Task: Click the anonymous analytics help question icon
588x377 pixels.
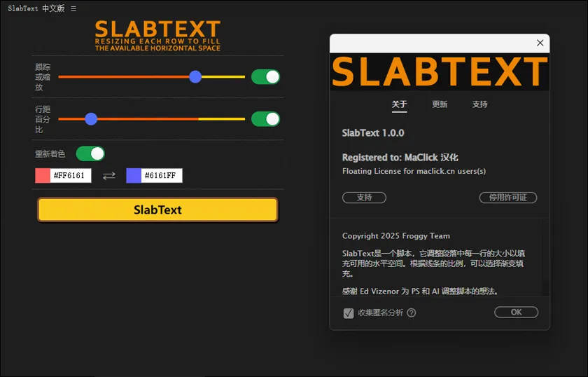Action: 412,313
